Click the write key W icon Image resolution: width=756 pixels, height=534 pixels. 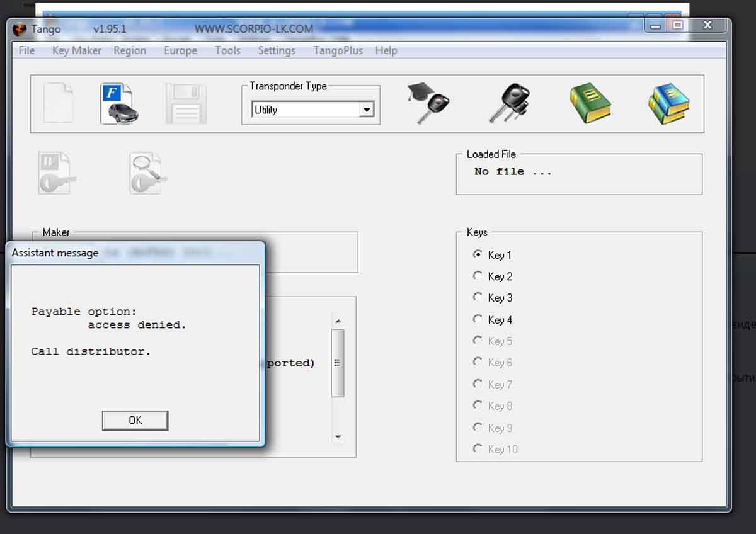coord(56,173)
